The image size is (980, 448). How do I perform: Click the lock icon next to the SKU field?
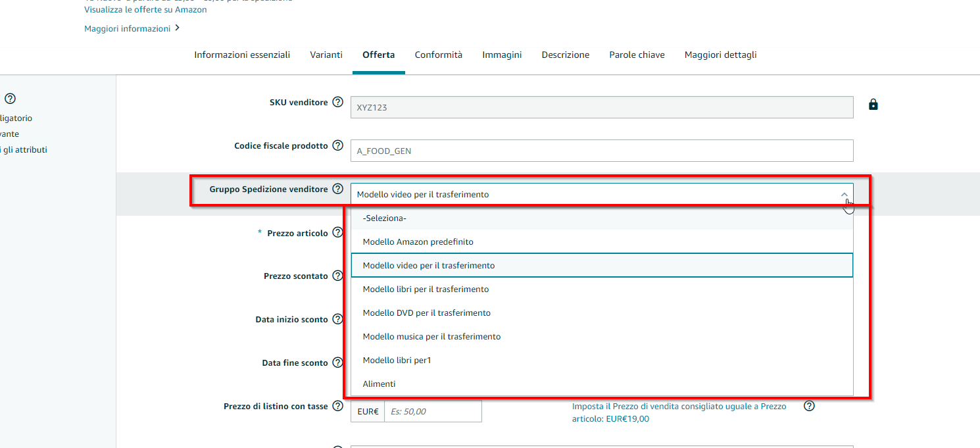click(x=873, y=104)
